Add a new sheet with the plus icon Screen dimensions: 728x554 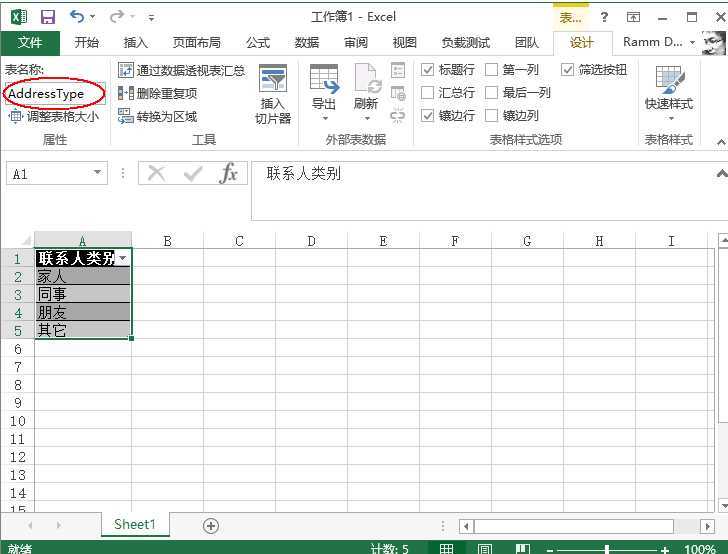211,526
